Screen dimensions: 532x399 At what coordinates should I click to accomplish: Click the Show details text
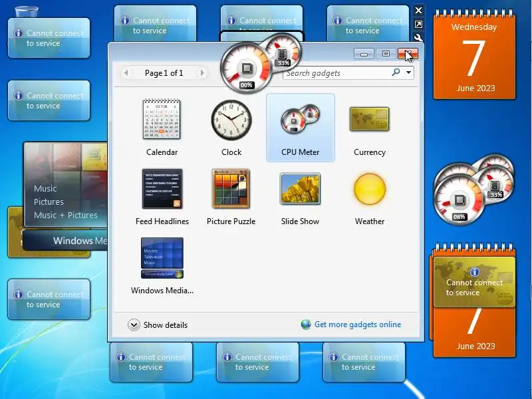pyautogui.click(x=165, y=325)
